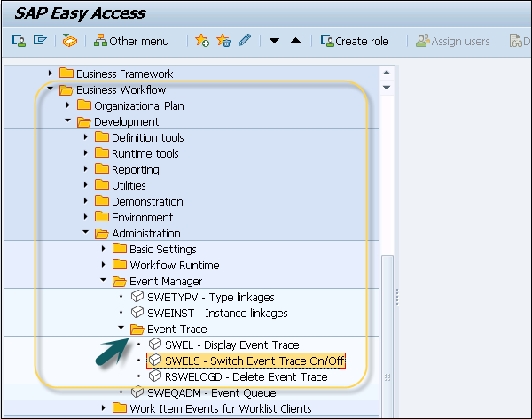Image resolution: width=532 pixels, height=419 pixels.
Task: Collapse the Business Workflow folder
Action: [51, 89]
